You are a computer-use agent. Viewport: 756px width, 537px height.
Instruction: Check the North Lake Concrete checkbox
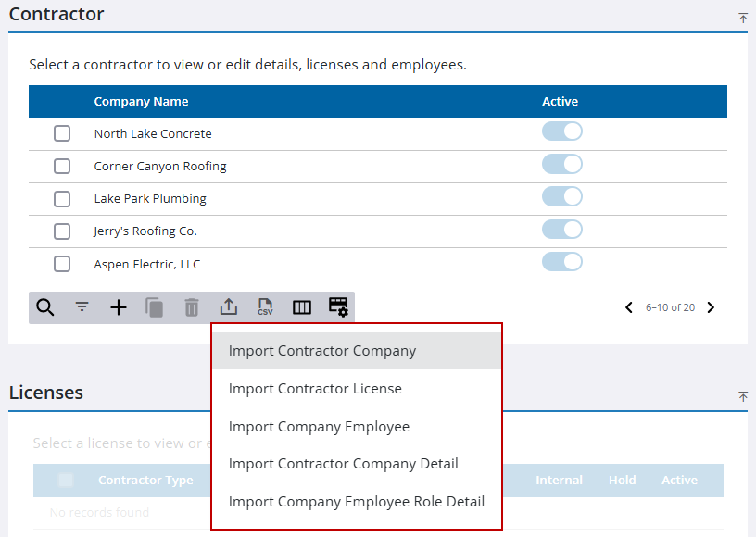[x=62, y=133]
